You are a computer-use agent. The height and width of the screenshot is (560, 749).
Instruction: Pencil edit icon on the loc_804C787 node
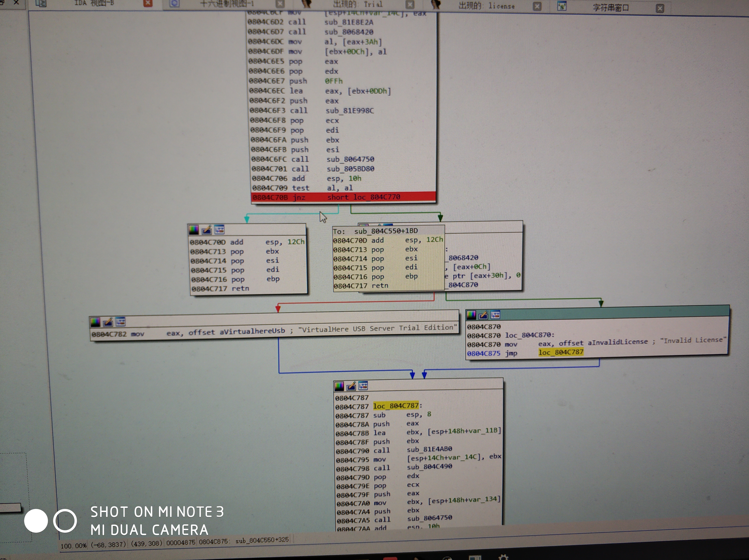(x=351, y=386)
